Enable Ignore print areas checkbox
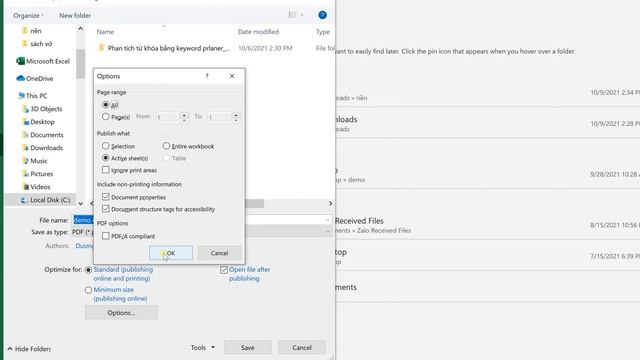Viewport: 640px width, 360px height. (x=106, y=170)
